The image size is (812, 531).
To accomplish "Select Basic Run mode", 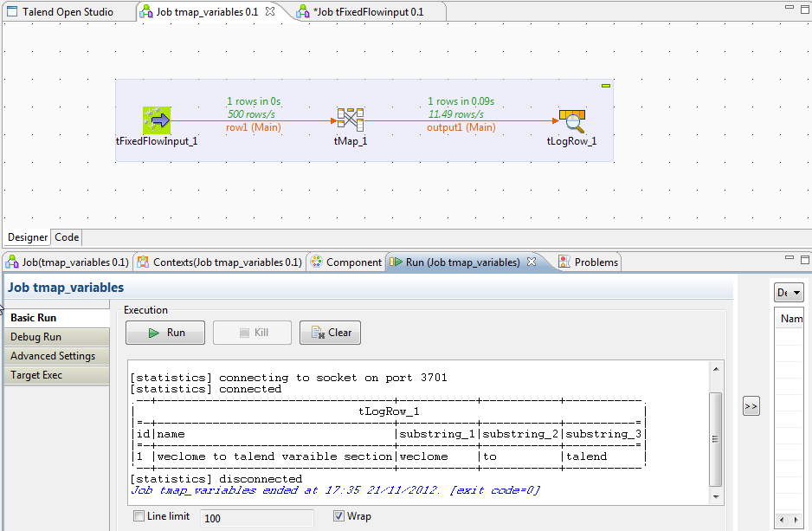I will 57,318.
